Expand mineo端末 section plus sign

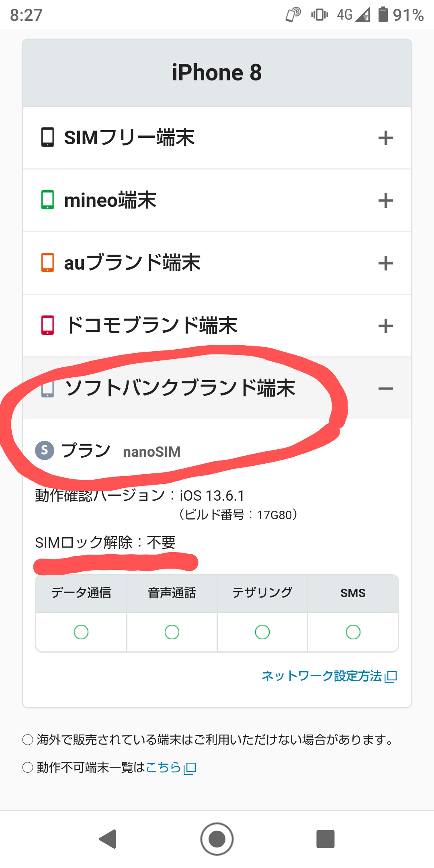(x=385, y=201)
